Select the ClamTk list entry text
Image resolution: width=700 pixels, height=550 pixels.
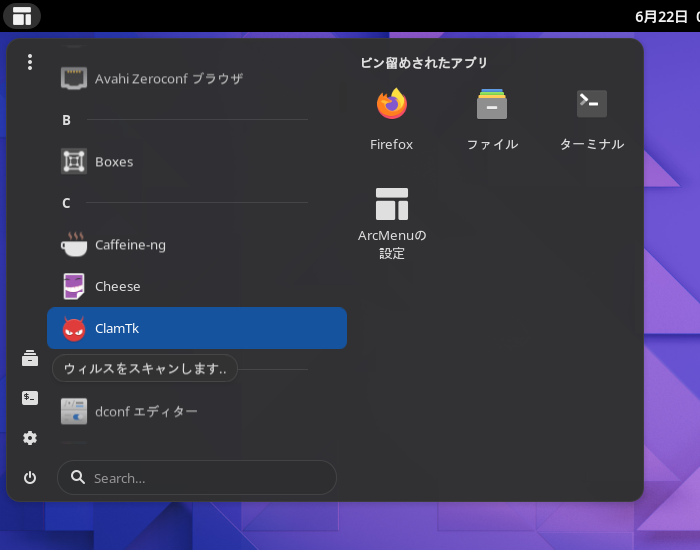[117, 329]
